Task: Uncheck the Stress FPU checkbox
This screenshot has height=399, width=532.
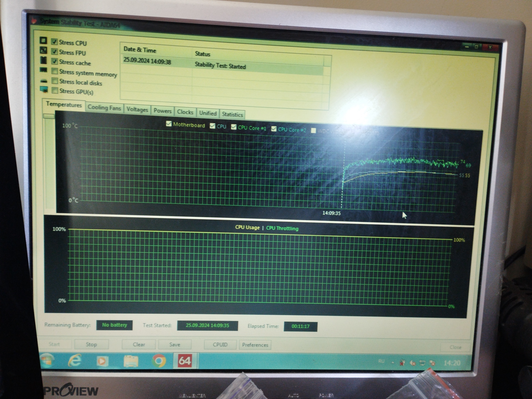Action: coord(54,52)
